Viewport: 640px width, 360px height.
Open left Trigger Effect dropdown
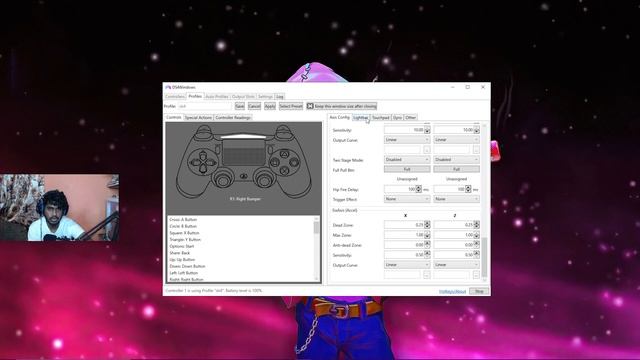(407, 199)
